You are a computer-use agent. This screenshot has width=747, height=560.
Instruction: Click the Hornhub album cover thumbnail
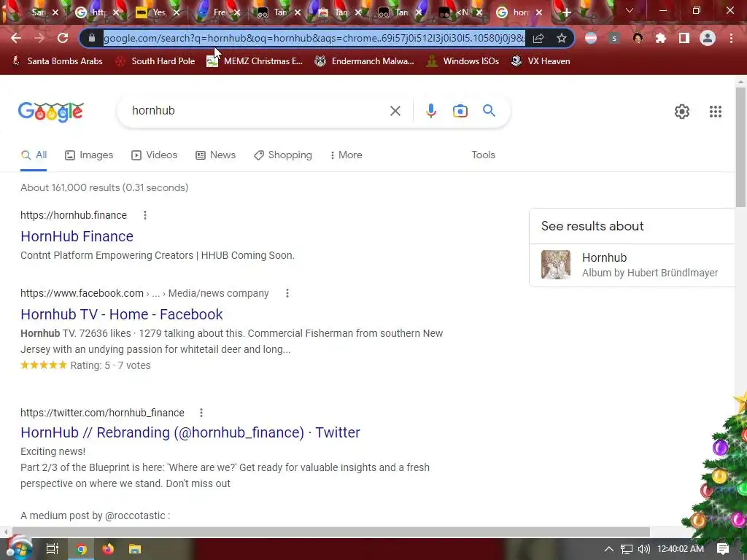click(x=555, y=265)
